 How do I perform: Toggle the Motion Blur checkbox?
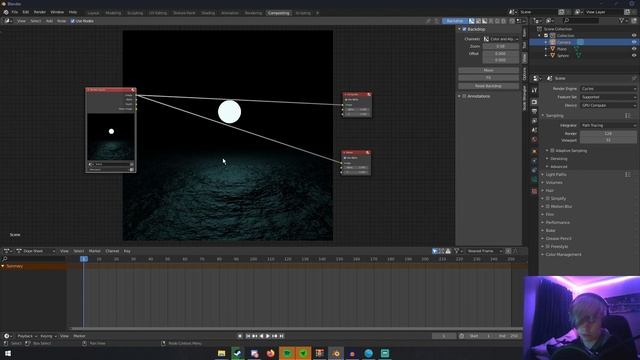coord(548,206)
